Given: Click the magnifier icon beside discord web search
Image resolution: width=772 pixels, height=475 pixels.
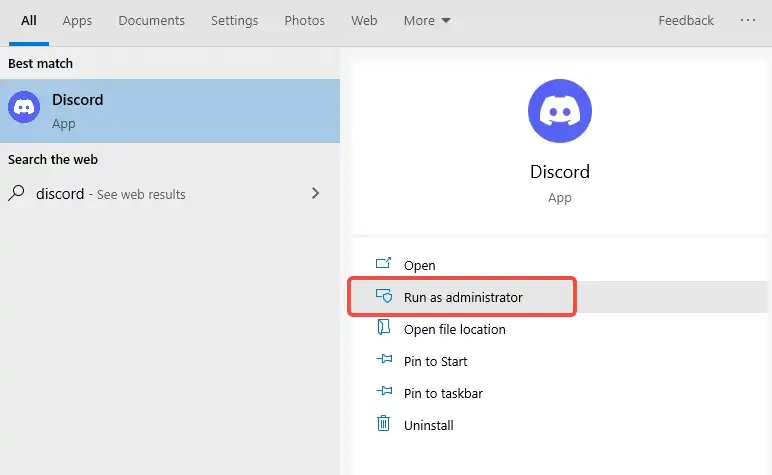Looking at the screenshot, I should [16, 193].
